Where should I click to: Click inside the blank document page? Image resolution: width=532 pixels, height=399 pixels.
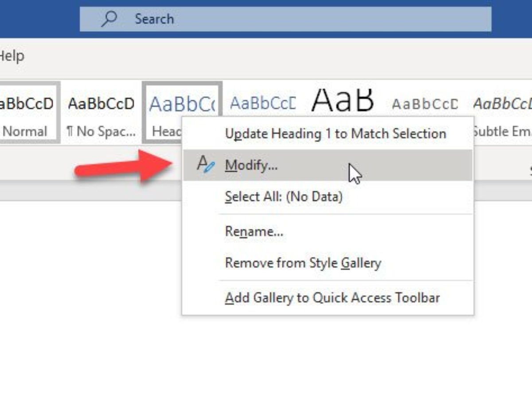(x=89, y=288)
